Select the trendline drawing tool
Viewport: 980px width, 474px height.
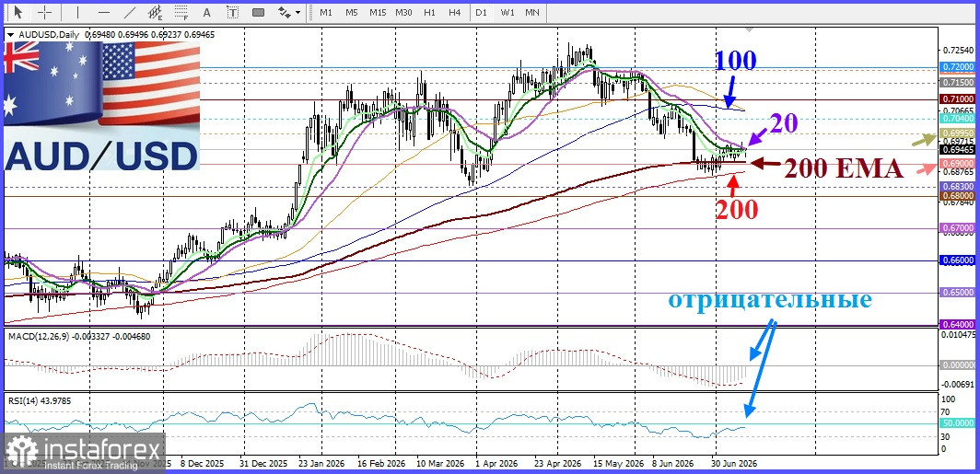130,12
